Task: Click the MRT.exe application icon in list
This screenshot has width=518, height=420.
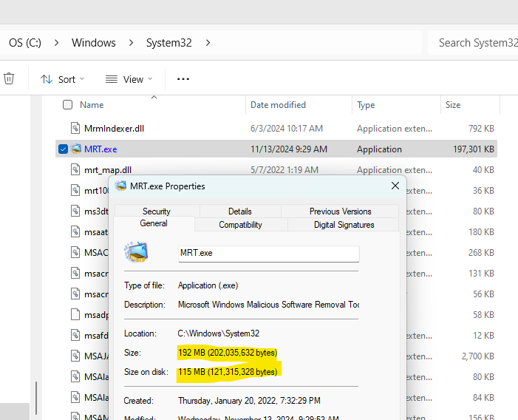Action: pos(75,149)
